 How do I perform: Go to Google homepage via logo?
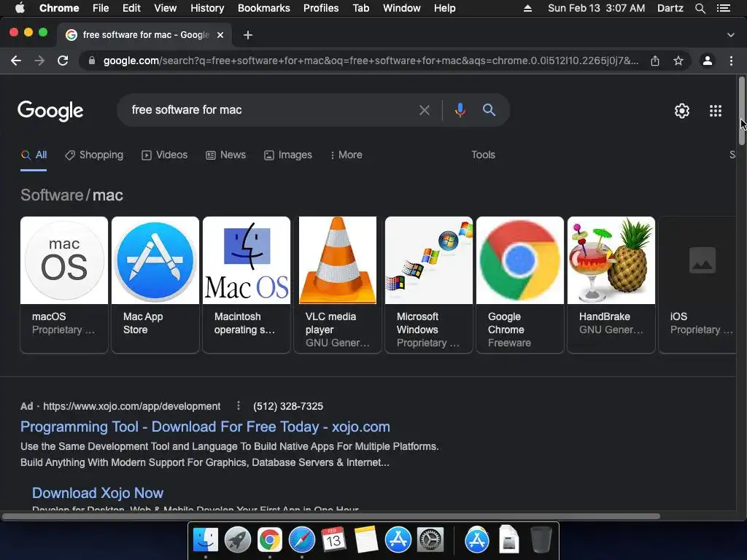click(x=50, y=111)
